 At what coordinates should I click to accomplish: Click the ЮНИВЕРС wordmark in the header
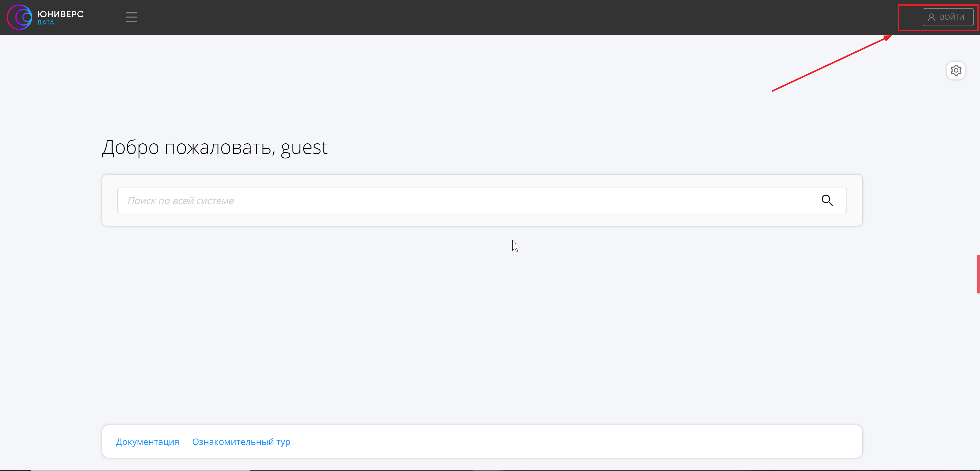(61, 14)
